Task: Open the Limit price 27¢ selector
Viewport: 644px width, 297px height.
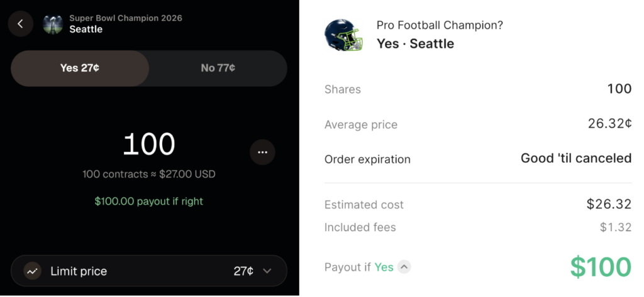Action: click(x=243, y=271)
